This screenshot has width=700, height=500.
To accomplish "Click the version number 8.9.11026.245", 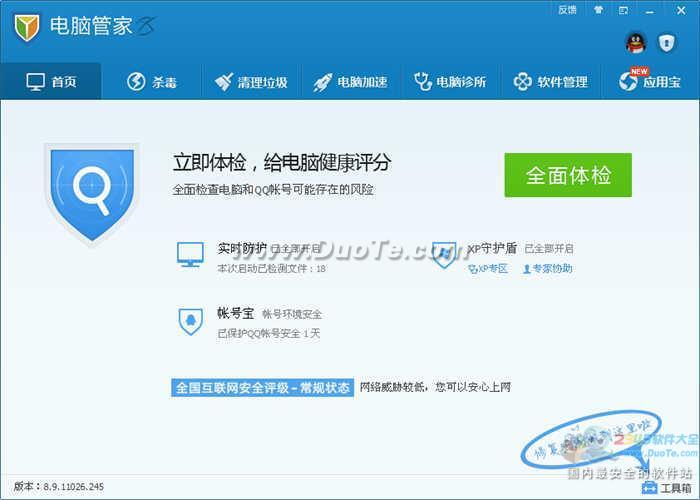I will 74,487.
